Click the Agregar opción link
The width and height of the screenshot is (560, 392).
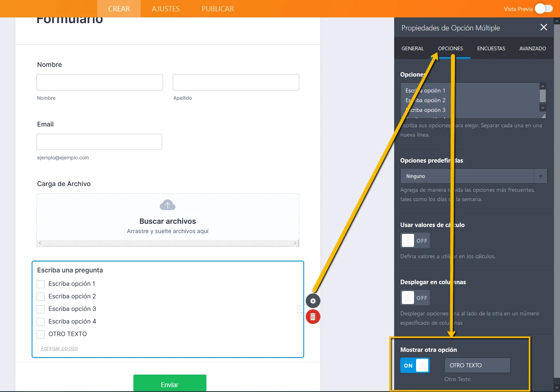(59, 348)
